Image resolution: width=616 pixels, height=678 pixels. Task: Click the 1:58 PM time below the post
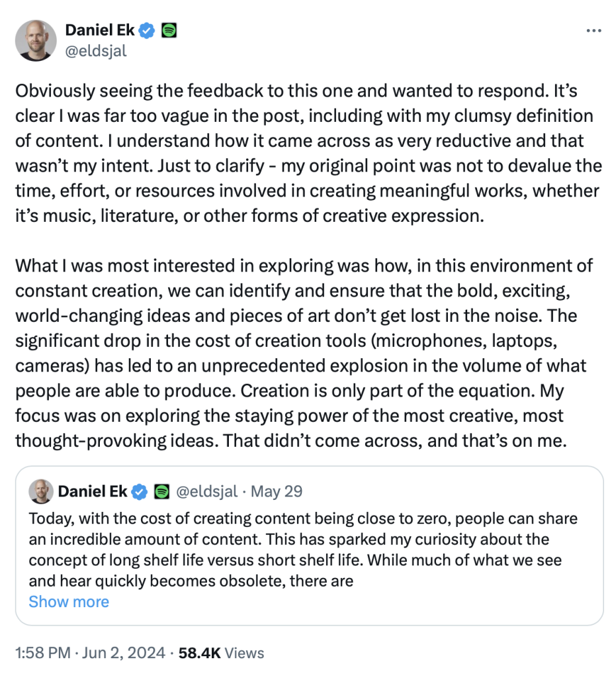(x=42, y=653)
